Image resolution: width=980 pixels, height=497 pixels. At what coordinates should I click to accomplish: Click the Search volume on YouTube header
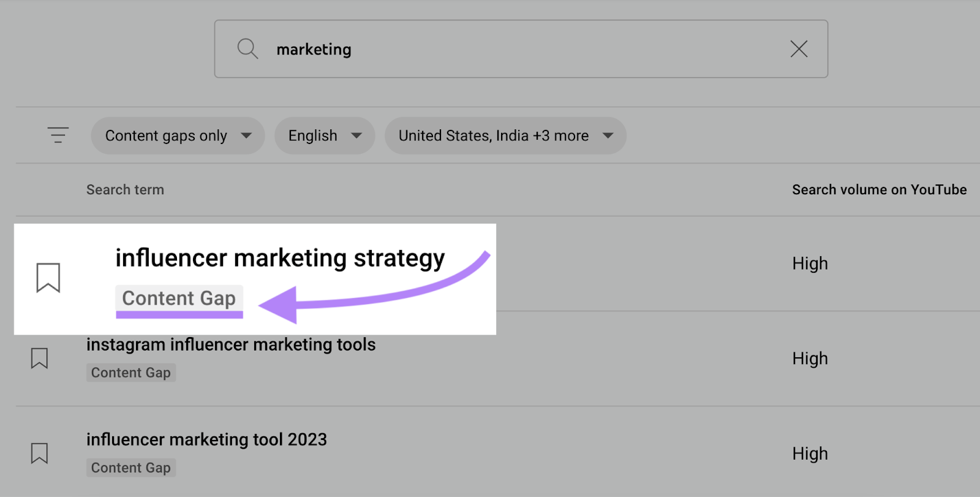point(879,190)
